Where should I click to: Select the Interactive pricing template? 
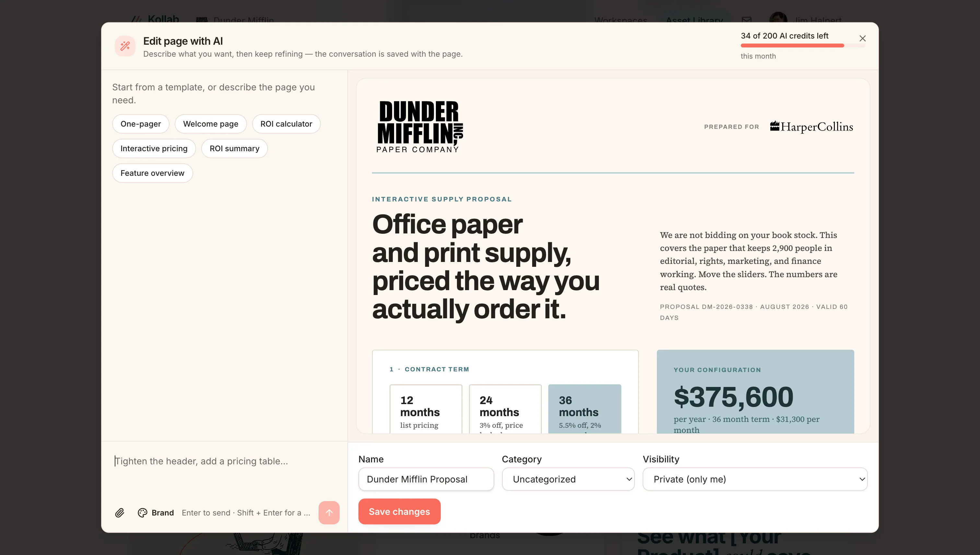154,148
